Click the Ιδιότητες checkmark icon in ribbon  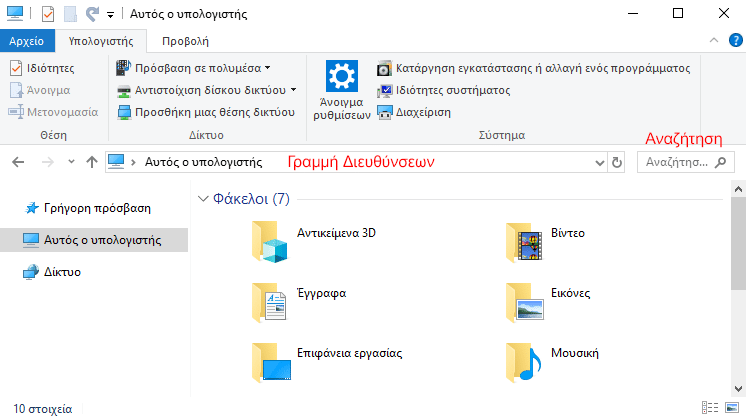[x=16, y=68]
